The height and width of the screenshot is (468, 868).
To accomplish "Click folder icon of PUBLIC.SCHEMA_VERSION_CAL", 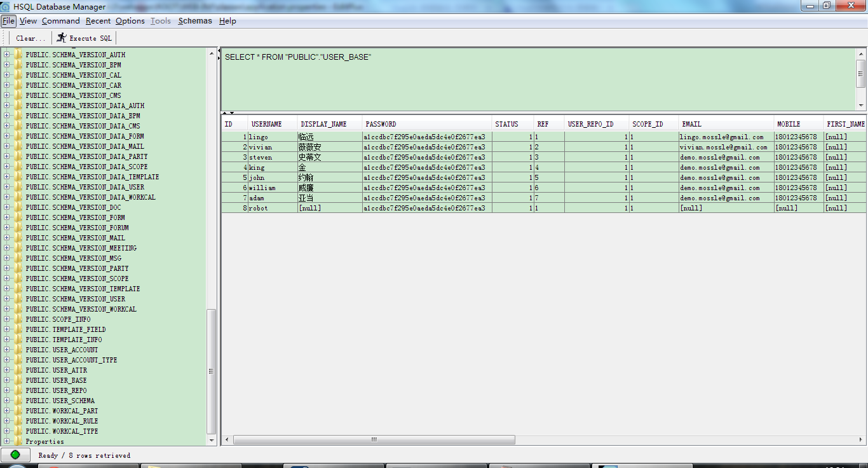I will (18, 75).
